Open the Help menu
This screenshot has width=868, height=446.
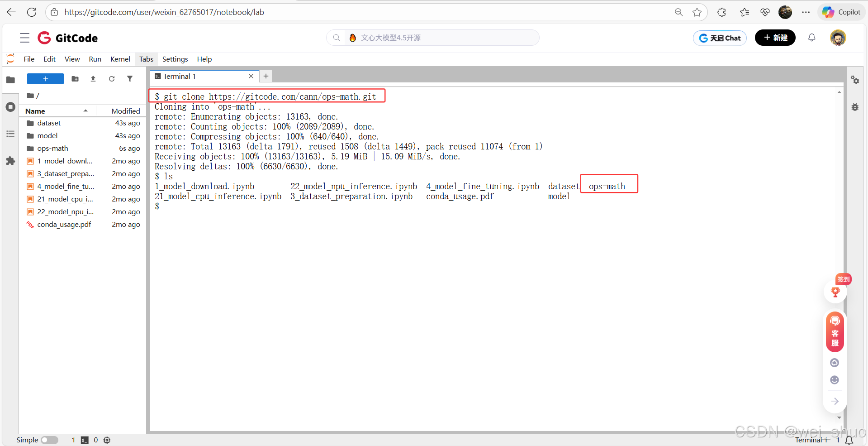tap(204, 59)
